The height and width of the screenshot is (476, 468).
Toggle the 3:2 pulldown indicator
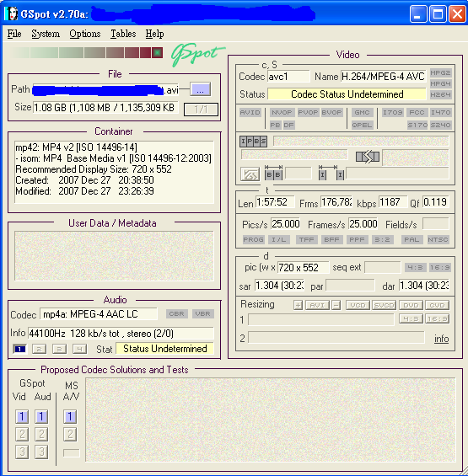click(x=382, y=239)
